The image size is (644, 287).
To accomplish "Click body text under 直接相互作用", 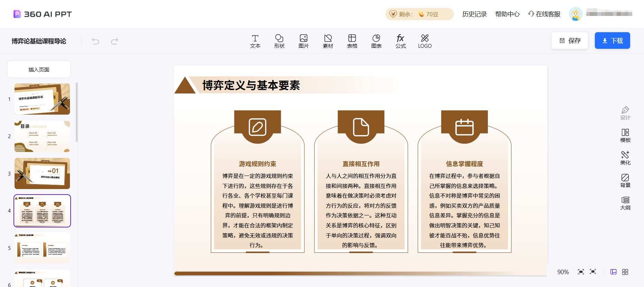I will coord(361,210).
